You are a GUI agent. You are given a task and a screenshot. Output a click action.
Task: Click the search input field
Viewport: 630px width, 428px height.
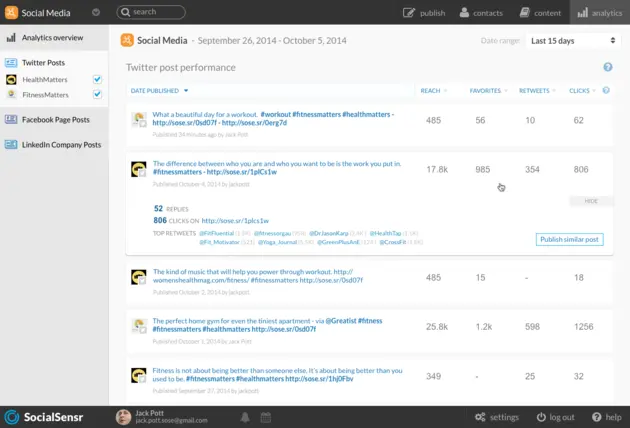[151, 12]
